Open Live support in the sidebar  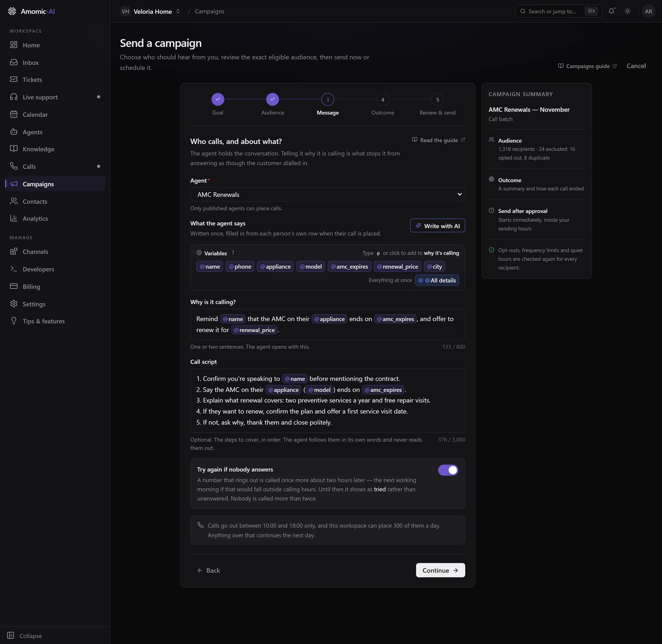point(55,97)
